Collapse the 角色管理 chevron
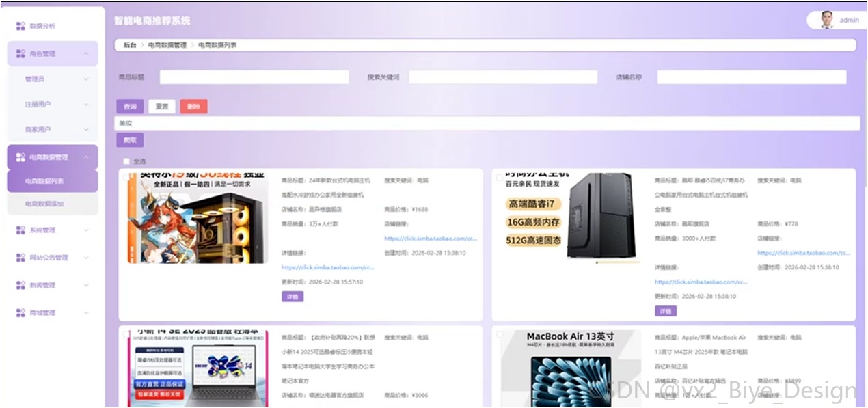Image resolution: width=868 pixels, height=408 pixels. pyautogui.click(x=86, y=53)
